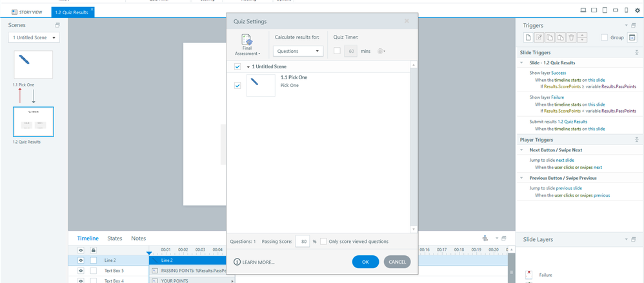The image size is (644, 283).
Task: Undock the Scenes panel
Action: click(57, 25)
